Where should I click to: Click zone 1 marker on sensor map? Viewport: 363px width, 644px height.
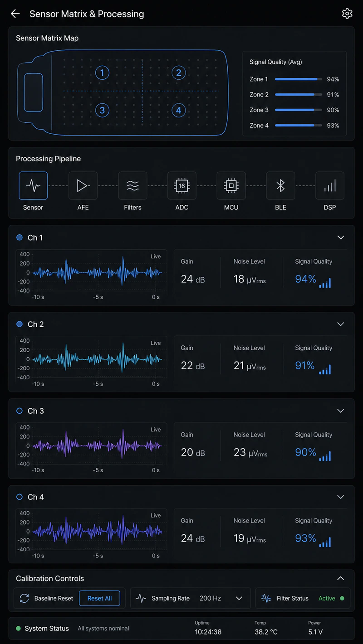pos(102,73)
